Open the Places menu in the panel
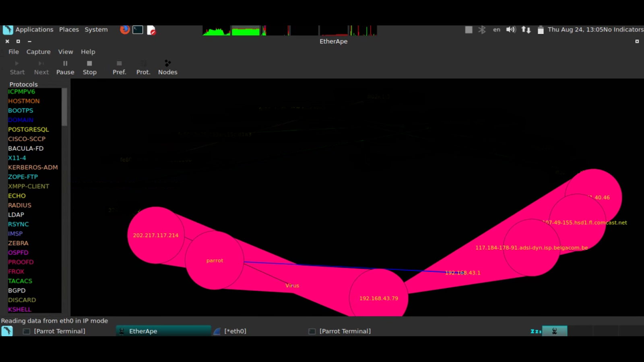The image size is (644, 362). click(69, 29)
